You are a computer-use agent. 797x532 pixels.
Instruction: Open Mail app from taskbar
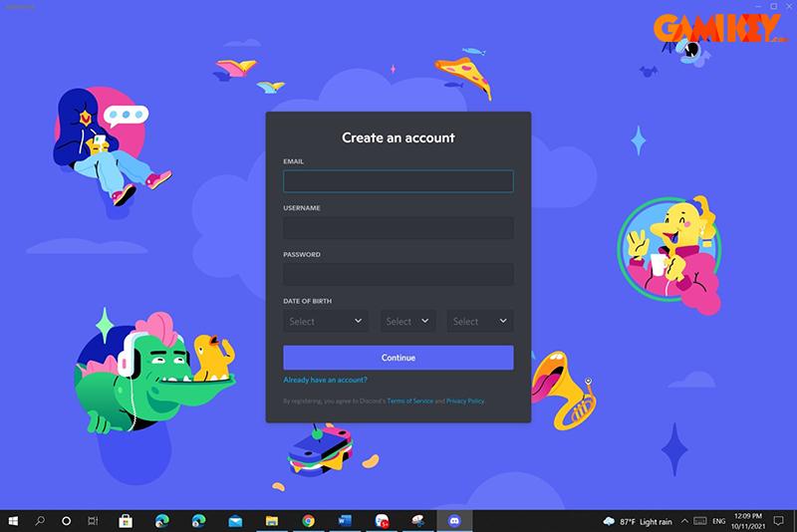(235, 521)
